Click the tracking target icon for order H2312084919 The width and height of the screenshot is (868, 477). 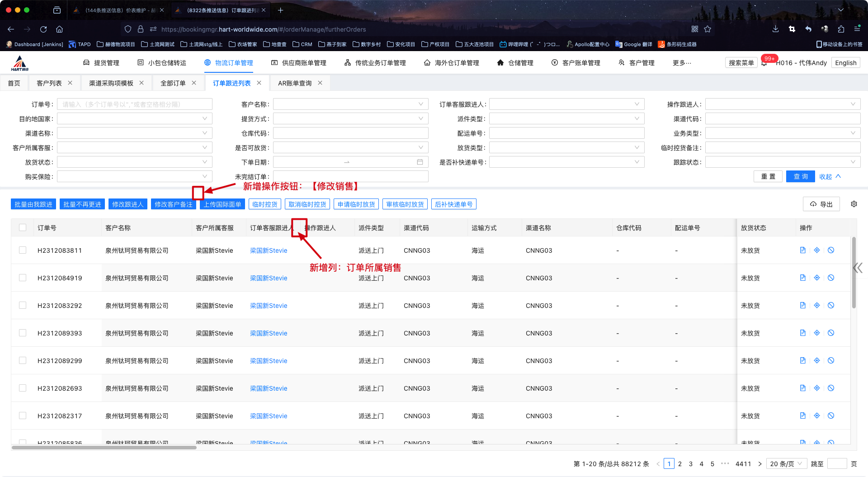816,278
